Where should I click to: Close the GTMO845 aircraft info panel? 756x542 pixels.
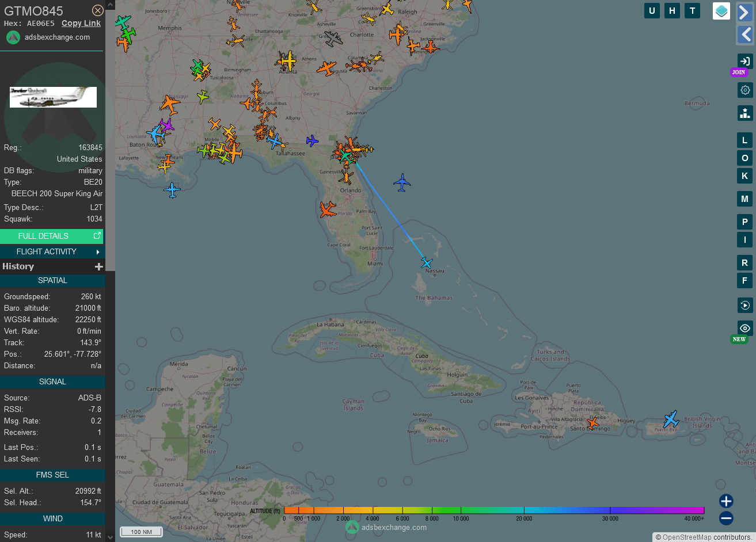[98, 10]
